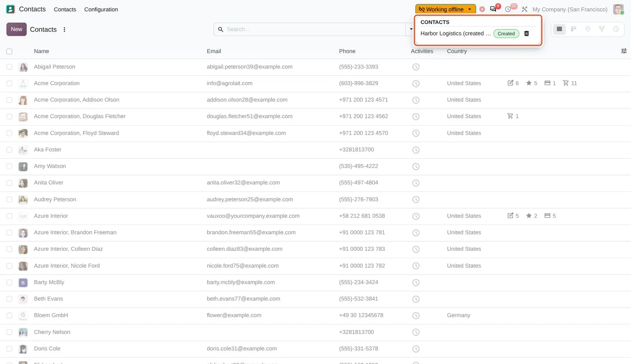Click Barty McBly avatar thumbnail
631x364 pixels.
click(x=23, y=282)
